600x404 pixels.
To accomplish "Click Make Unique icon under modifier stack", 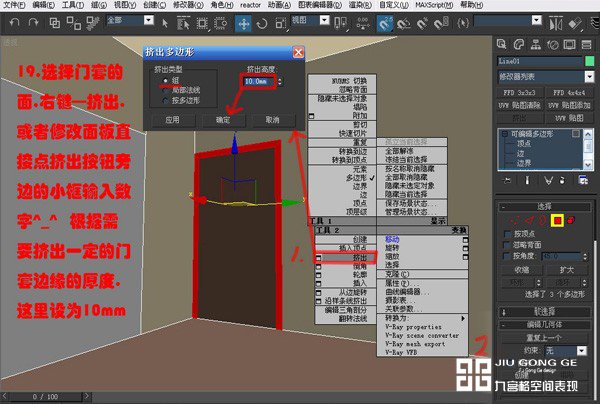I will 548,180.
